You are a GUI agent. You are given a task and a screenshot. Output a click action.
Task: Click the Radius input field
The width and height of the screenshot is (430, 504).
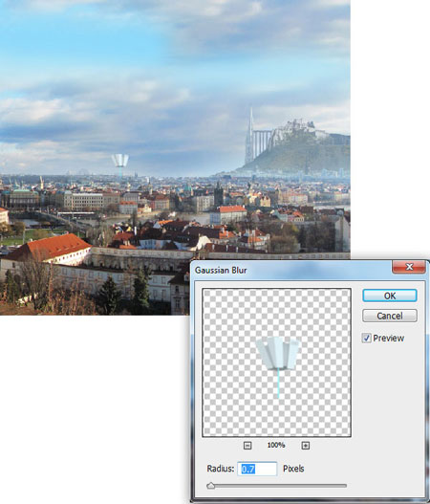click(257, 469)
